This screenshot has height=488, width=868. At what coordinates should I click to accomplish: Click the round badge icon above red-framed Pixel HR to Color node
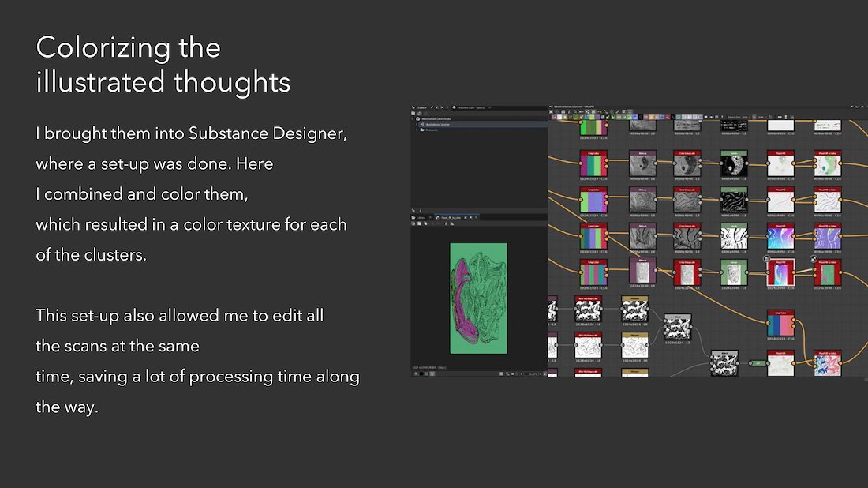click(814, 259)
